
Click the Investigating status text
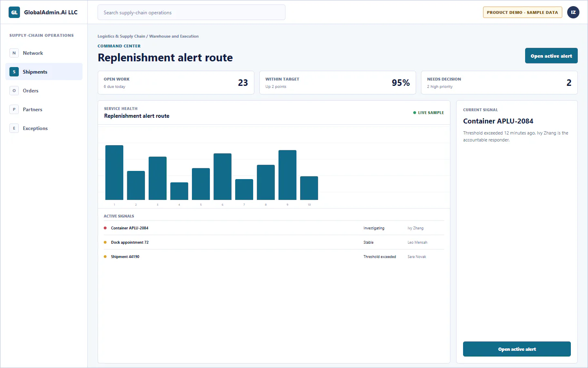pyautogui.click(x=374, y=228)
